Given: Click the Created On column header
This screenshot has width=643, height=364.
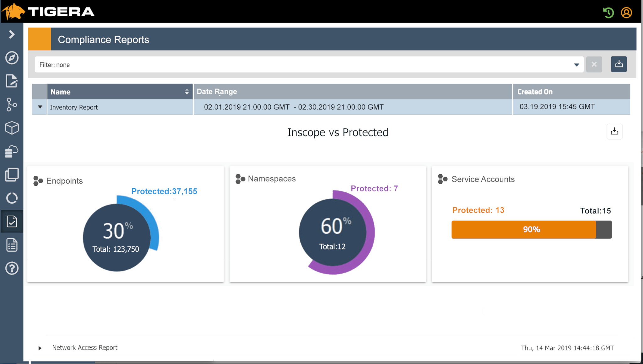Looking at the screenshot, I should [571, 92].
